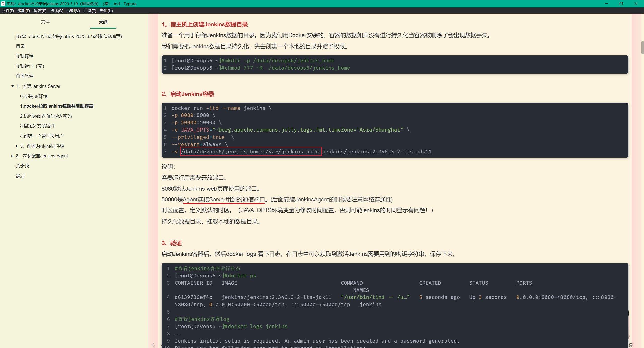Viewport: 644px width, 348px height.
Task: Open the 文件(F) menu
Action: coord(8,11)
